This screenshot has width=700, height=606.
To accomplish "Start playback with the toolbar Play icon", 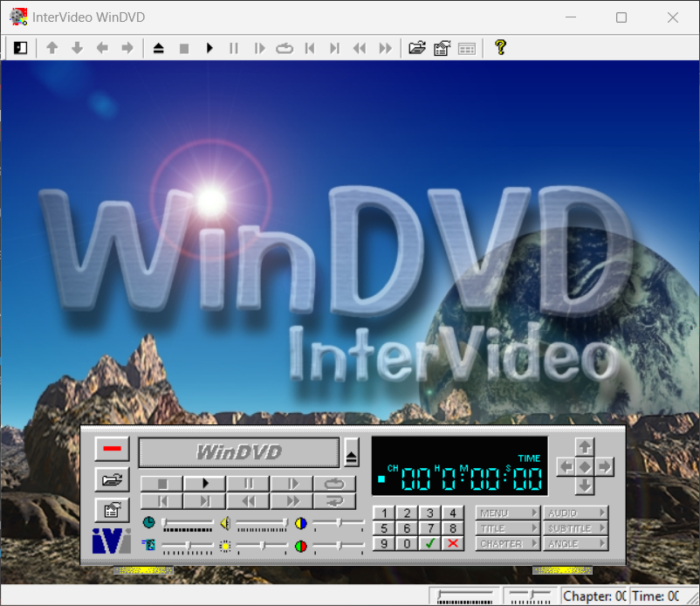I will 209,48.
